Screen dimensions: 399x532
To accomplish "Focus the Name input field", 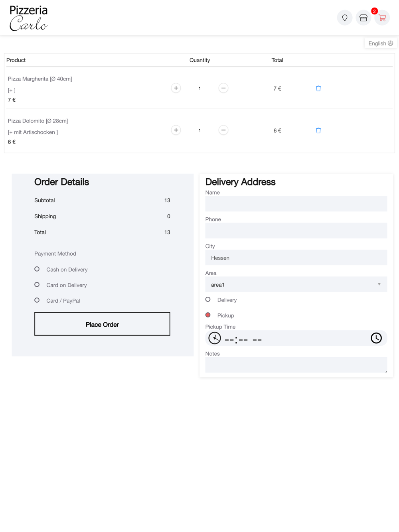I will pyautogui.click(x=296, y=204).
